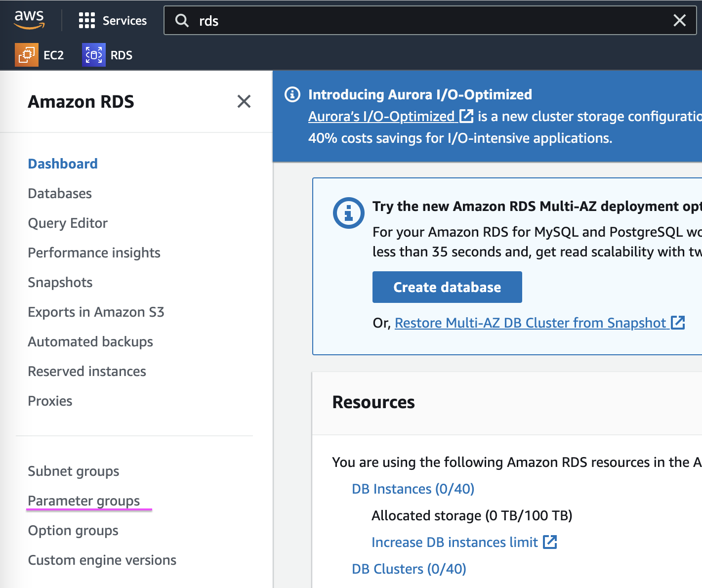Open the Services menu label
The height and width of the screenshot is (588, 702).
pyautogui.click(x=124, y=20)
